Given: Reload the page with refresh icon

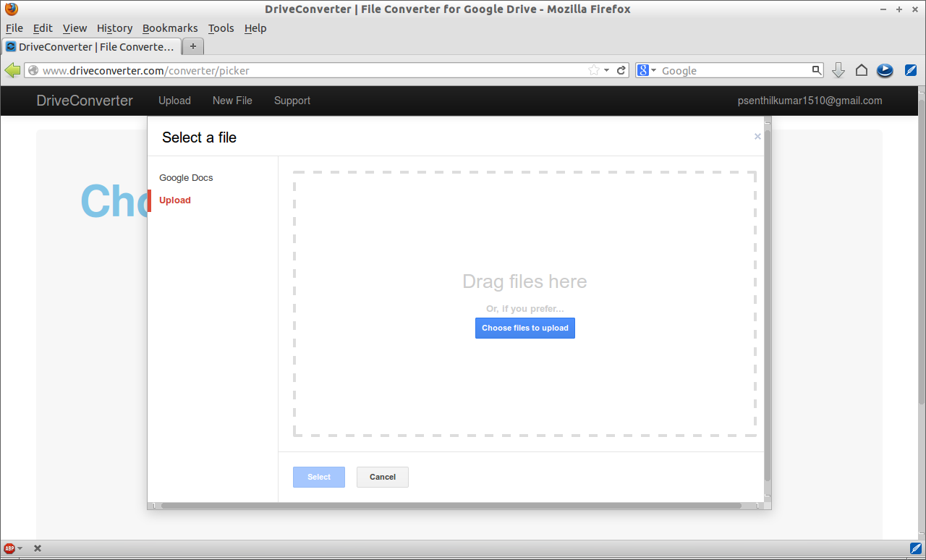Looking at the screenshot, I should [x=621, y=70].
